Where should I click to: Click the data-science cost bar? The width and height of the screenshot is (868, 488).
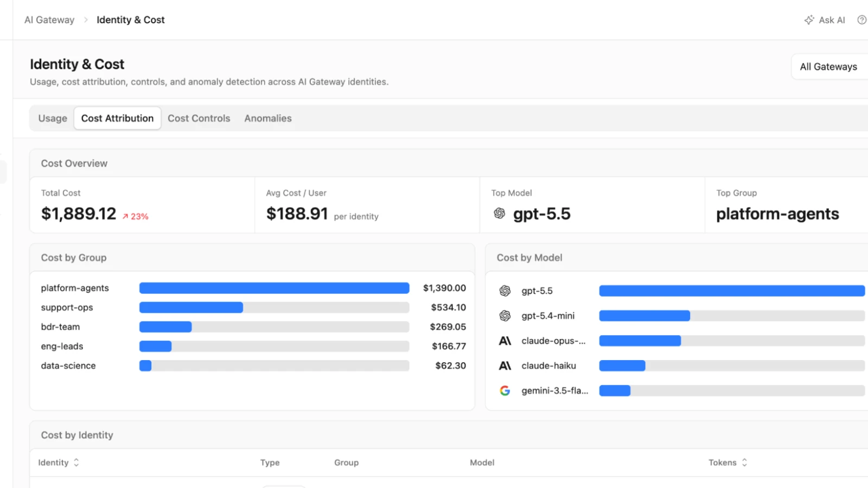pos(274,366)
